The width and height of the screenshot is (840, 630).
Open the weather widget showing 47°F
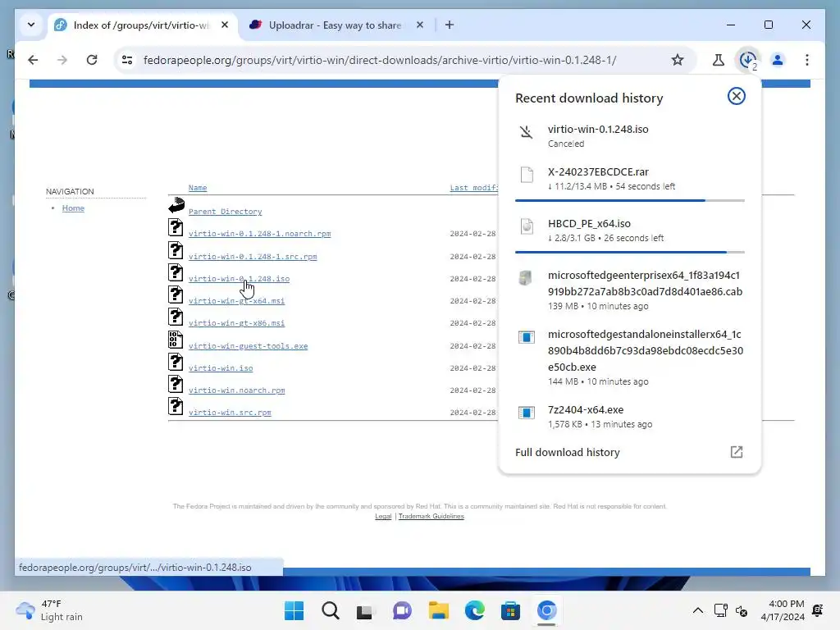[49, 610]
